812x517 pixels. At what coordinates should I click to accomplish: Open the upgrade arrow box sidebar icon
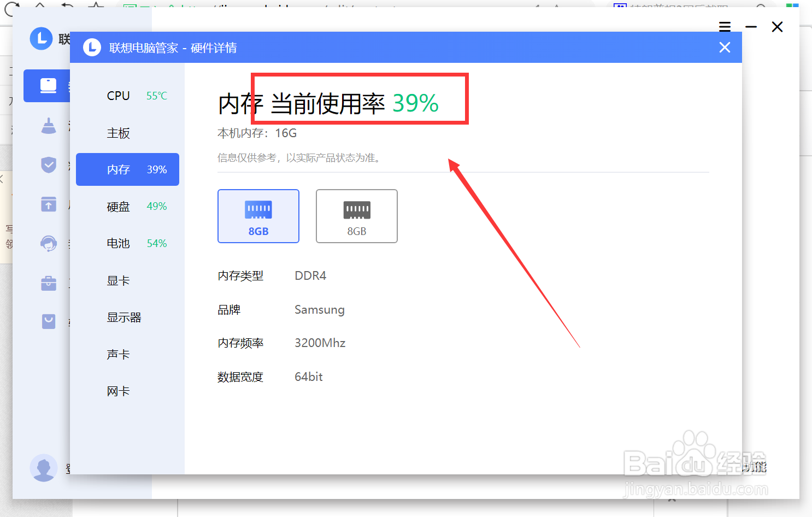pos(49,204)
